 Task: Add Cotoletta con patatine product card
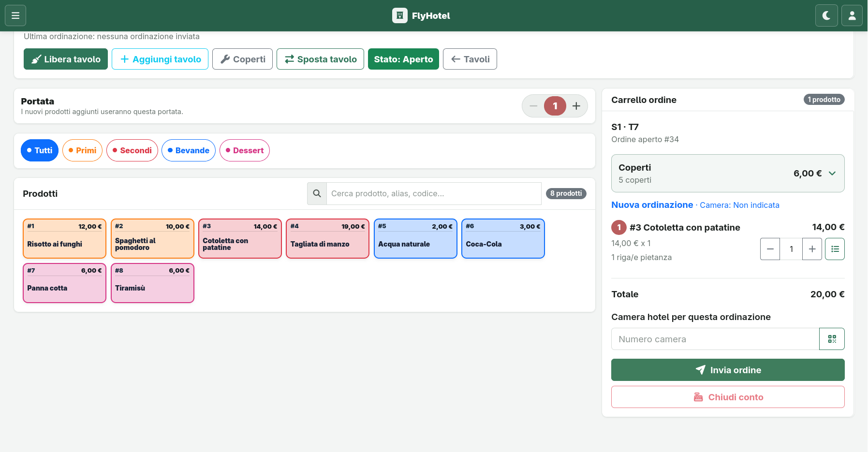pyautogui.click(x=240, y=238)
